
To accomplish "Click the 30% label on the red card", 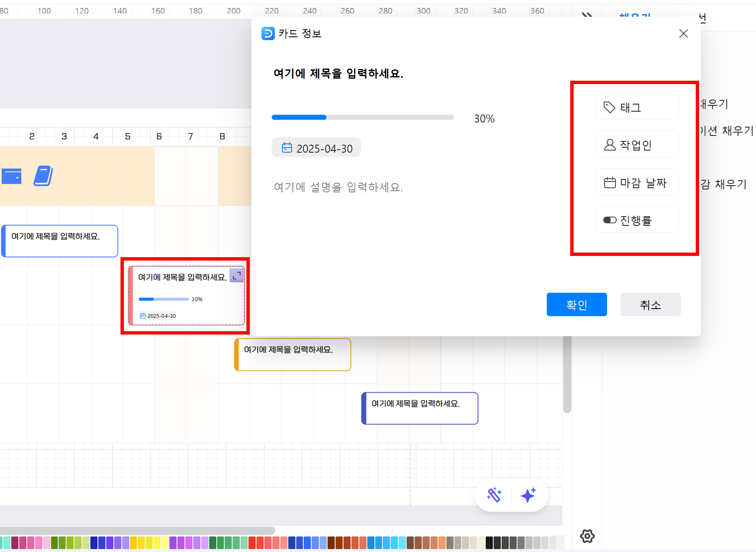I will tap(197, 299).
